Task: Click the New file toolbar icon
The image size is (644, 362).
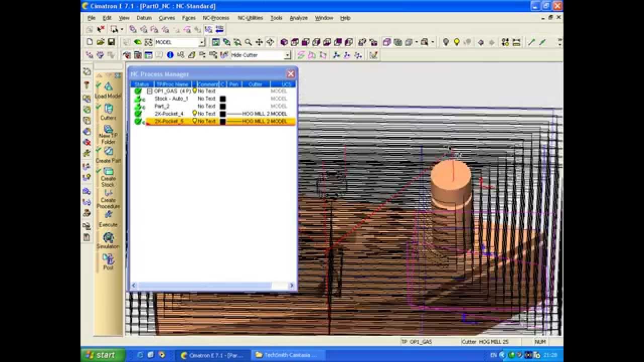Action: coord(90,42)
